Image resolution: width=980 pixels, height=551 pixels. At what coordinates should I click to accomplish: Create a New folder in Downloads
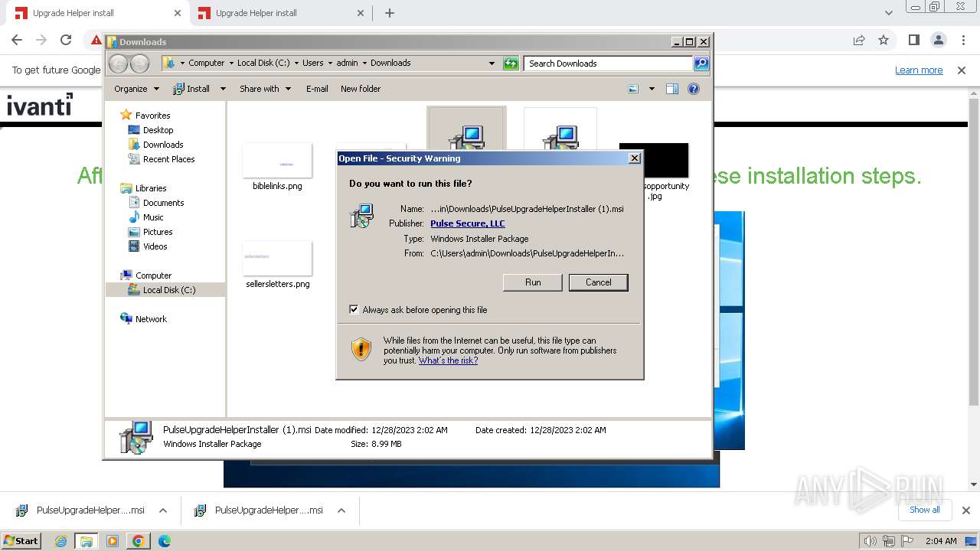click(x=361, y=89)
